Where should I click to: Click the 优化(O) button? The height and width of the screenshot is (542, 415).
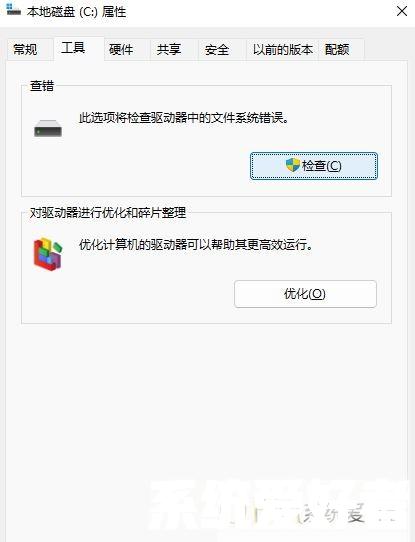(x=305, y=294)
